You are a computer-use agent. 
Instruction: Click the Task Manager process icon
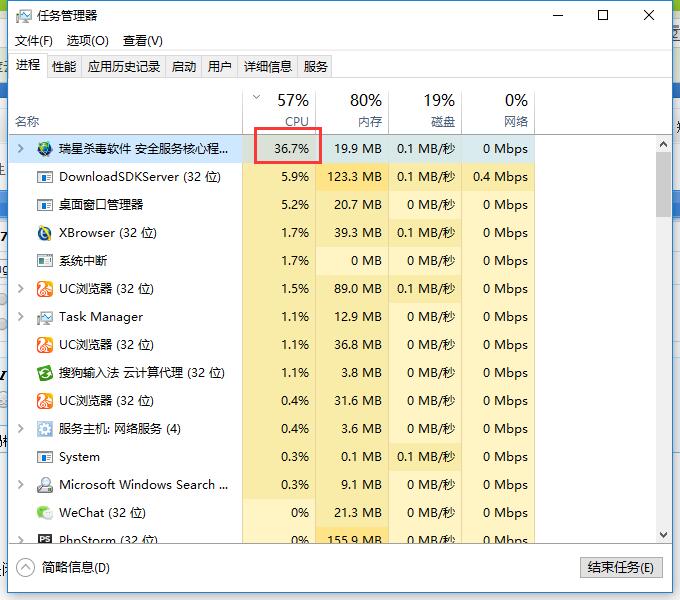click(x=45, y=317)
